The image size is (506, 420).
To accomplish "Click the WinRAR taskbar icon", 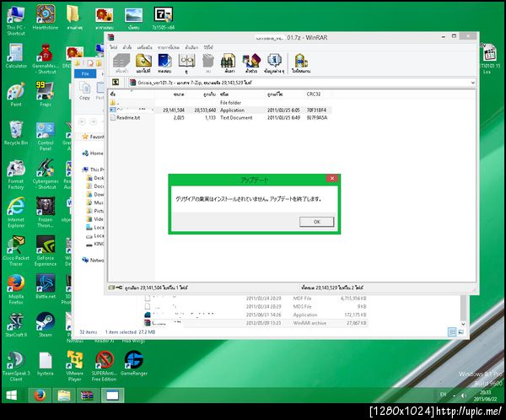I will 87,396.
